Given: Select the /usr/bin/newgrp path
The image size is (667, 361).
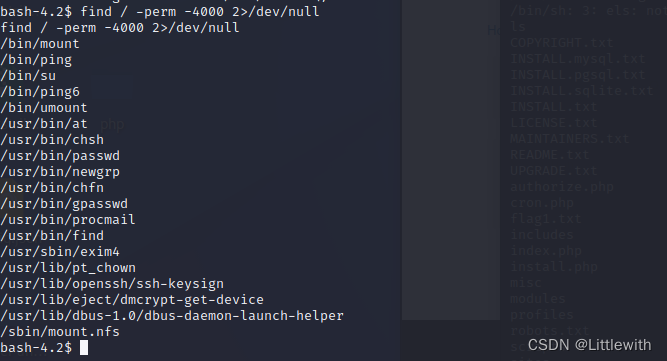Looking at the screenshot, I should (60, 172).
